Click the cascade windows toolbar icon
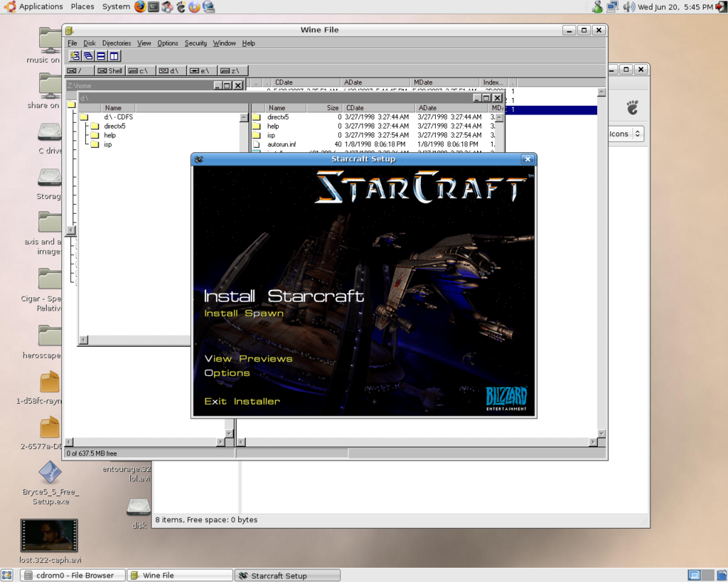728x582 pixels. [x=87, y=56]
